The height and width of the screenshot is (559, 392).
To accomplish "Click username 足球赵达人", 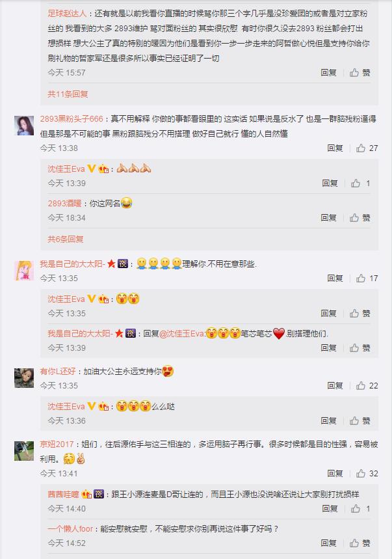I will point(67,14).
